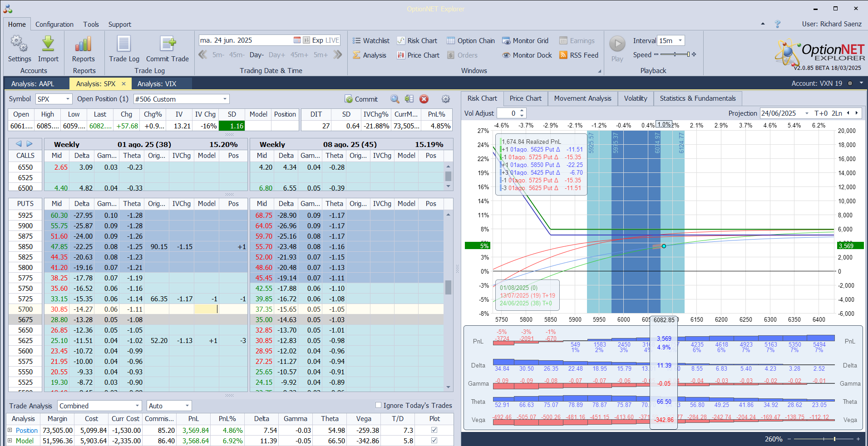The image size is (868, 446).
Task: Click the trading date input field
Action: pyautogui.click(x=245, y=40)
